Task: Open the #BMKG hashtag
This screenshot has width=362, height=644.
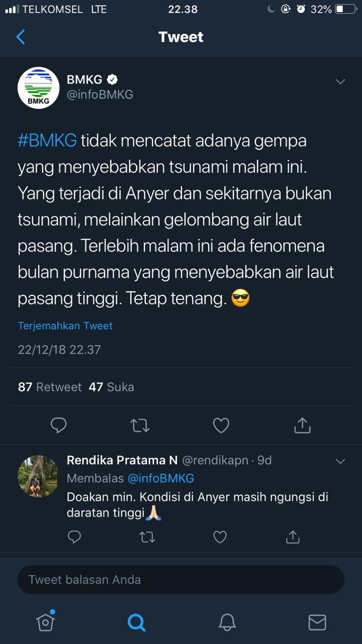Action: [47, 140]
